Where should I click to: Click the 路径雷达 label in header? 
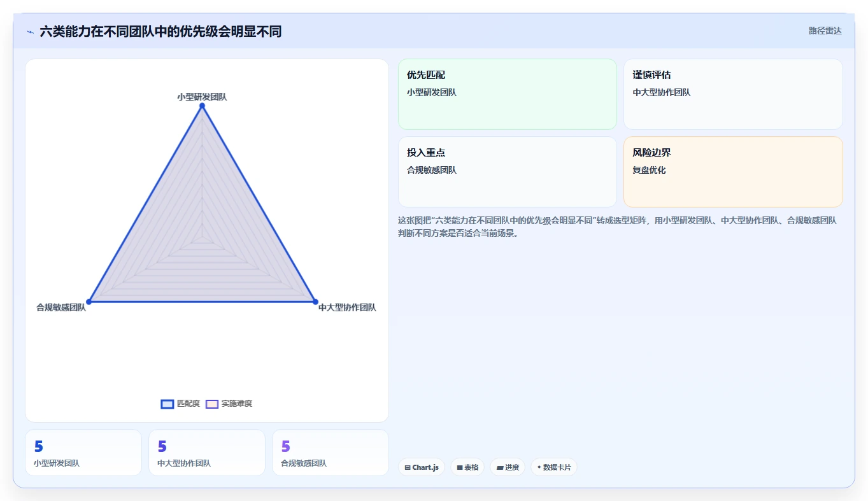(825, 31)
